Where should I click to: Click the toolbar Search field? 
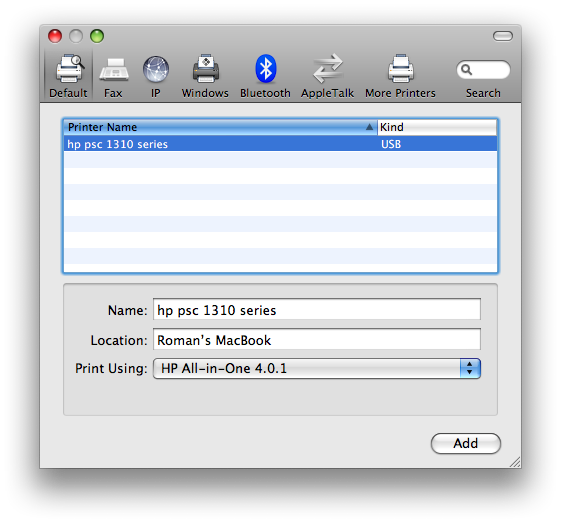483,70
